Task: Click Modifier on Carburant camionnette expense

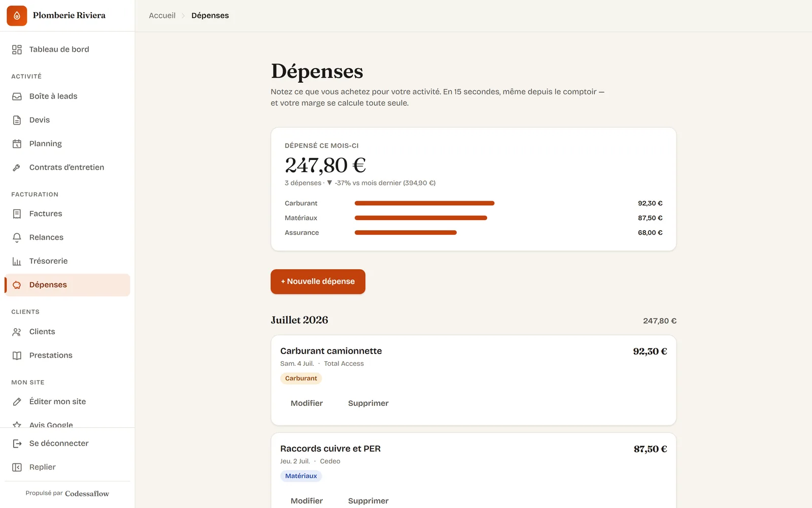Action: point(307,403)
